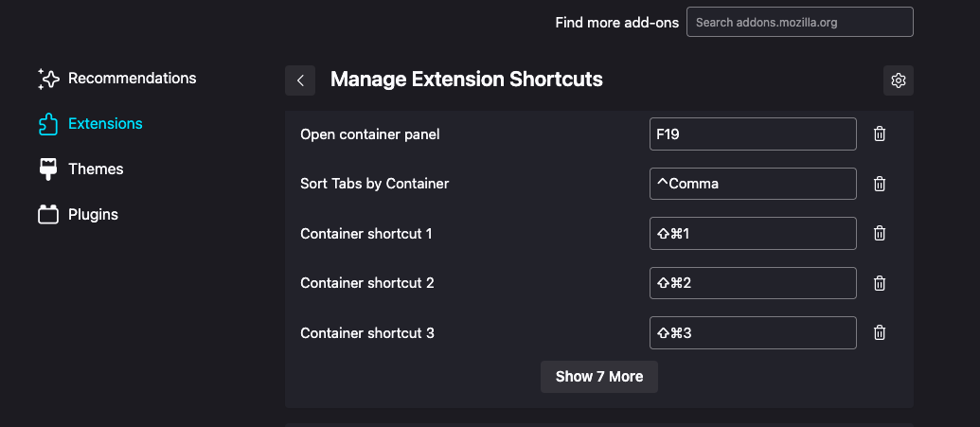
Task: Click the Plugins block icon
Action: [48, 215]
